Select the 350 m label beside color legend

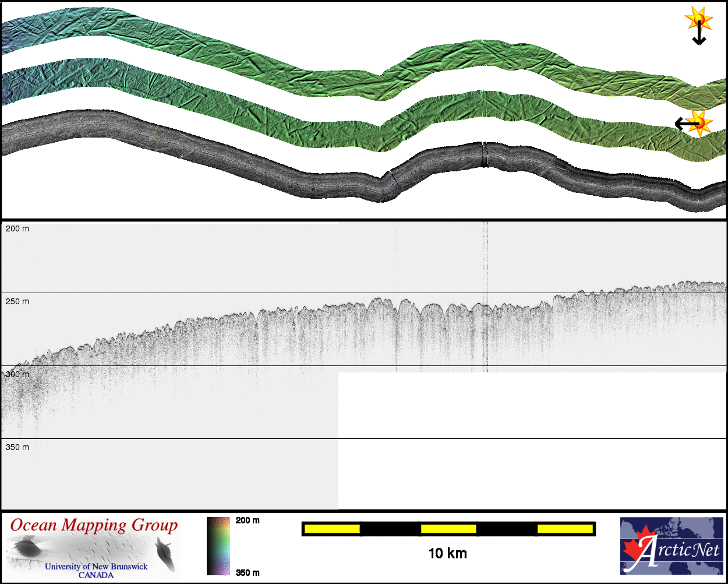pyautogui.click(x=248, y=572)
